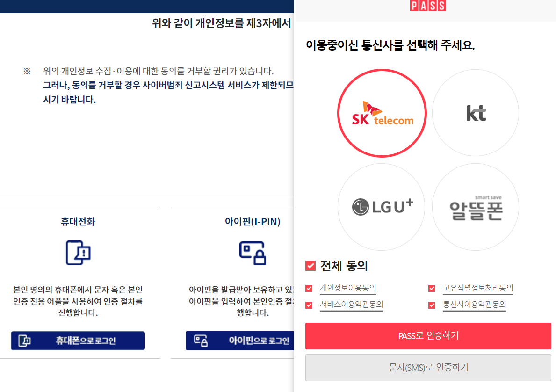Viewport: 556px width, 392px height.
Task: Open the 개인정보이용동의 agreement details
Action: click(349, 288)
